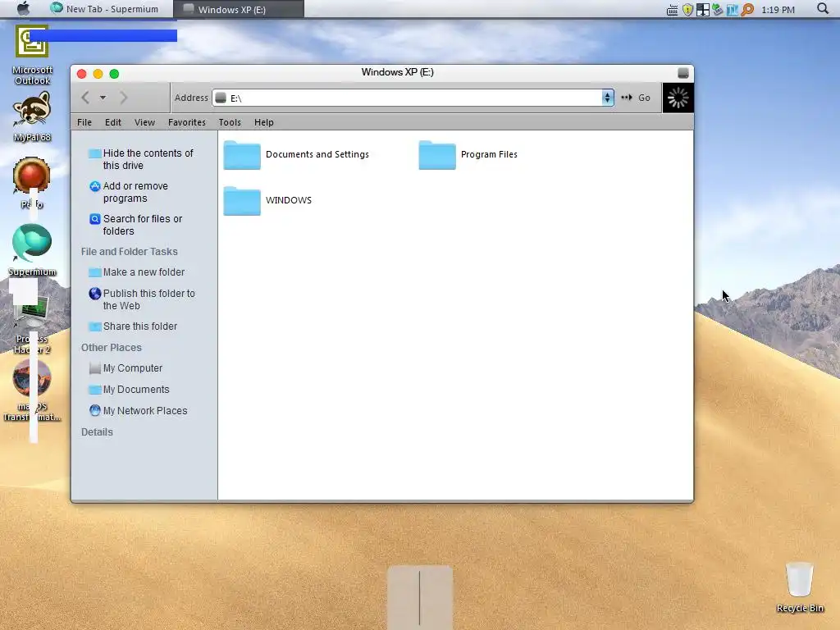This screenshot has height=630, width=840.
Task: Click Windows XP (E:) taskbar item
Action: [x=239, y=9]
